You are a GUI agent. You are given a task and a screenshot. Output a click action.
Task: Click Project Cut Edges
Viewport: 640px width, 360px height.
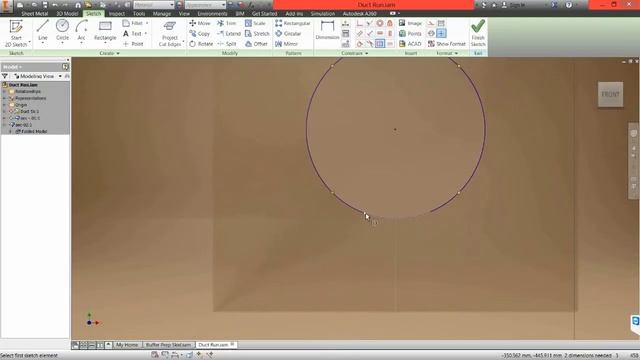tap(170, 33)
